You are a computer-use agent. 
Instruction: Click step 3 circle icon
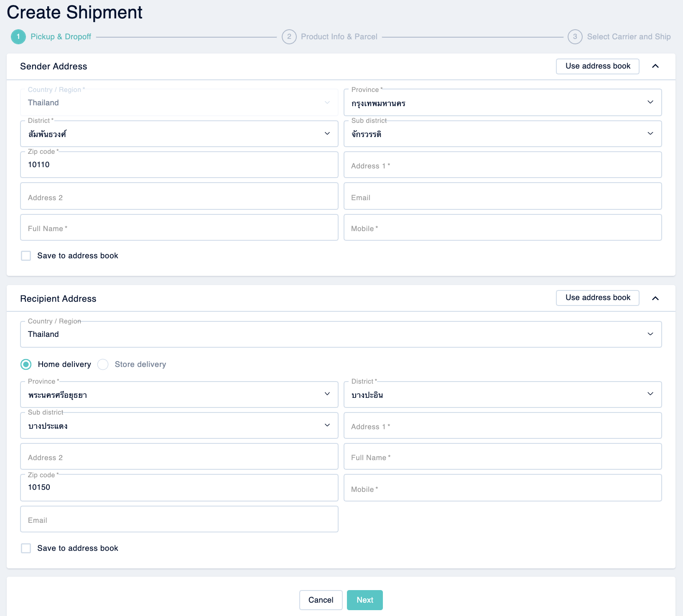(x=575, y=37)
